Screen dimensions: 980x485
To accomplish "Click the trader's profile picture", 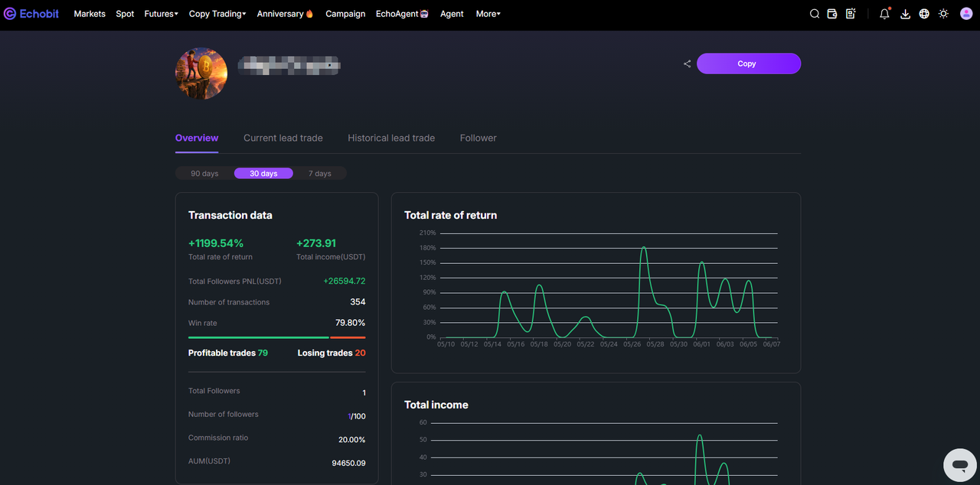I will [201, 73].
